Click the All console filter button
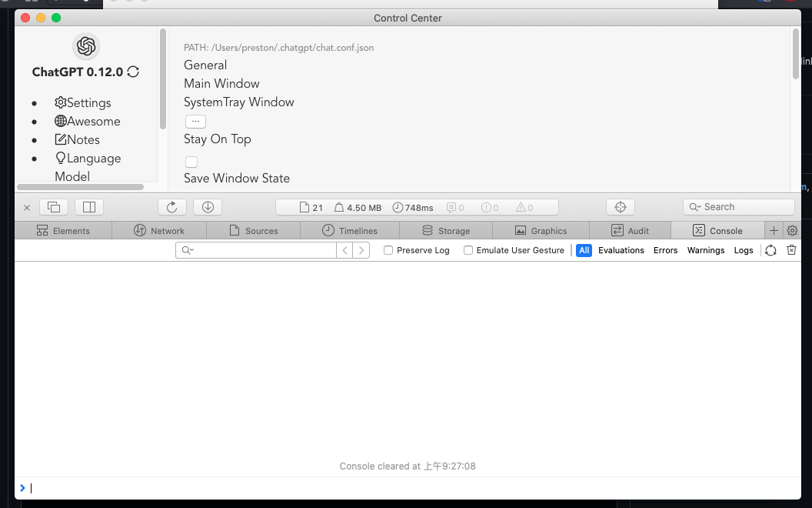Screen dimensions: 812x508 click(x=583, y=250)
